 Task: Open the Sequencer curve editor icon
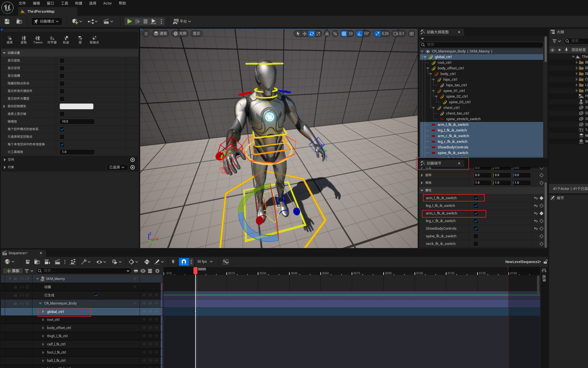pyautogui.click(x=226, y=262)
